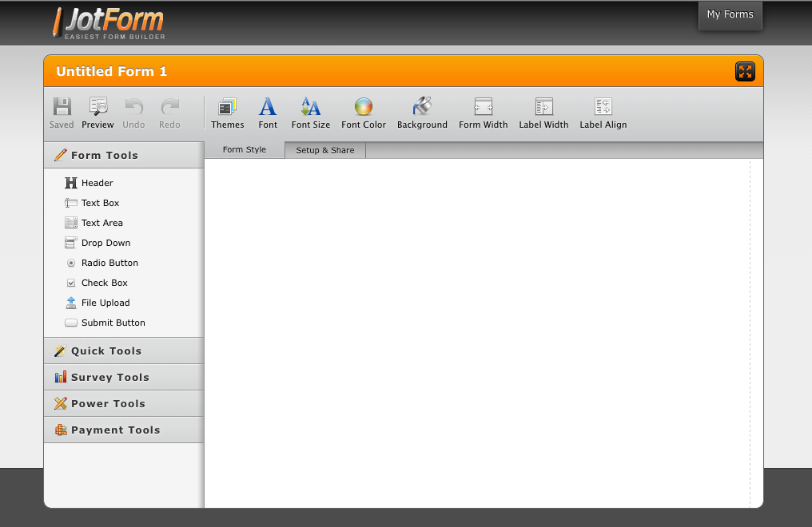This screenshot has height=527, width=812.
Task: Click the Label Align icon
Action: 603,107
